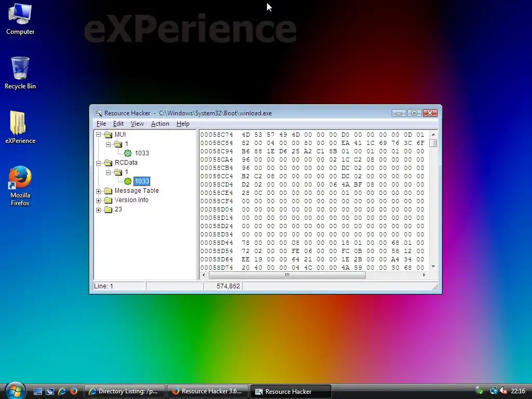Switch to Directory Listing taskbar window
This screenshot has height=399, width=532.
[x=125, y=391]
